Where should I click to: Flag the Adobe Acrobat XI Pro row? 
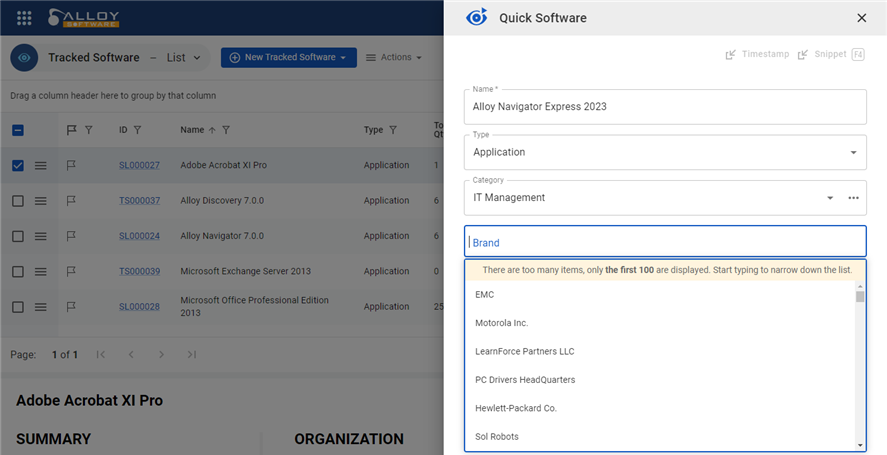point(71,165)
